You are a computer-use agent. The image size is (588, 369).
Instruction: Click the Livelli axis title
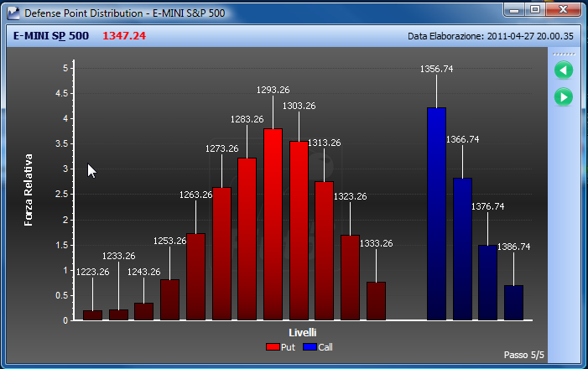click(x=303, y=333)
